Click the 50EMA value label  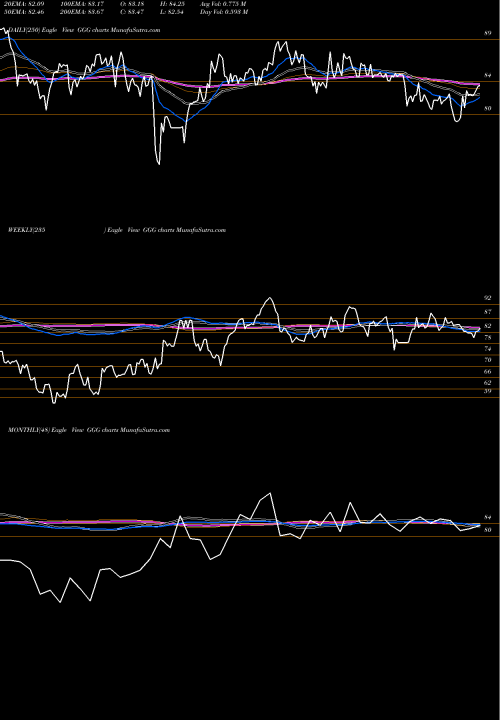coord(23,12)
